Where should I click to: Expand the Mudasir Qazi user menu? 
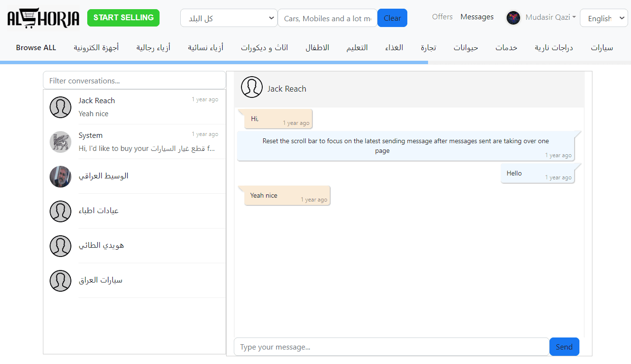click(x=550, y=17)
